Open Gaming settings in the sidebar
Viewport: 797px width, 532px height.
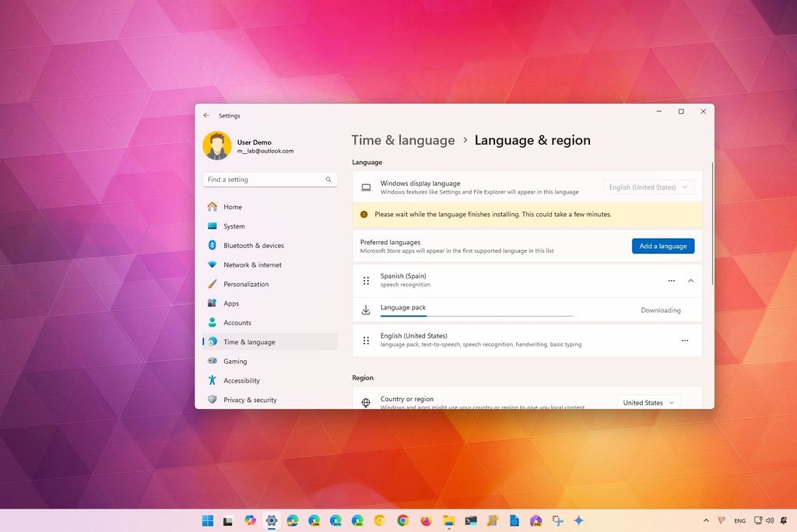coord(233,361)
